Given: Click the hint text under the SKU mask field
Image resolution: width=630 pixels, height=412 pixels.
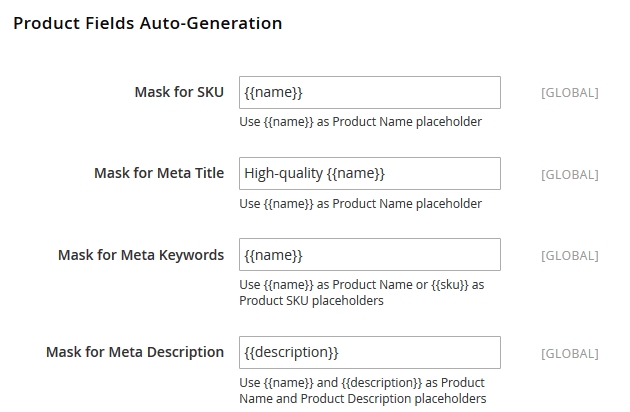Looking at the screenshot, I should tap(360, 122).
